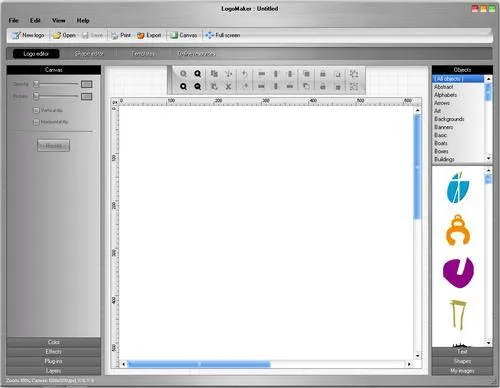Expand the Effects panel section
The height and width of the screenshot is (388, 500).
click(53, 352)
